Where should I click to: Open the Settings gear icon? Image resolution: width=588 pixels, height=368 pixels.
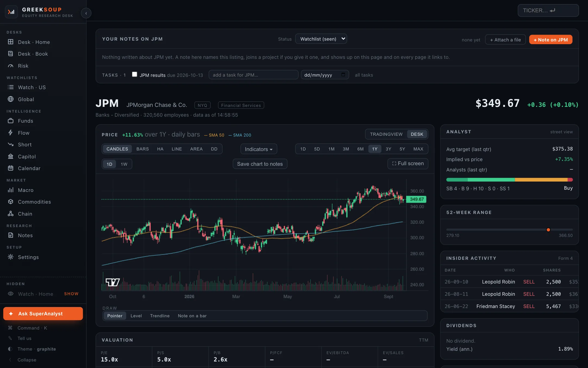pyautogui.click(x=11, y=257)
